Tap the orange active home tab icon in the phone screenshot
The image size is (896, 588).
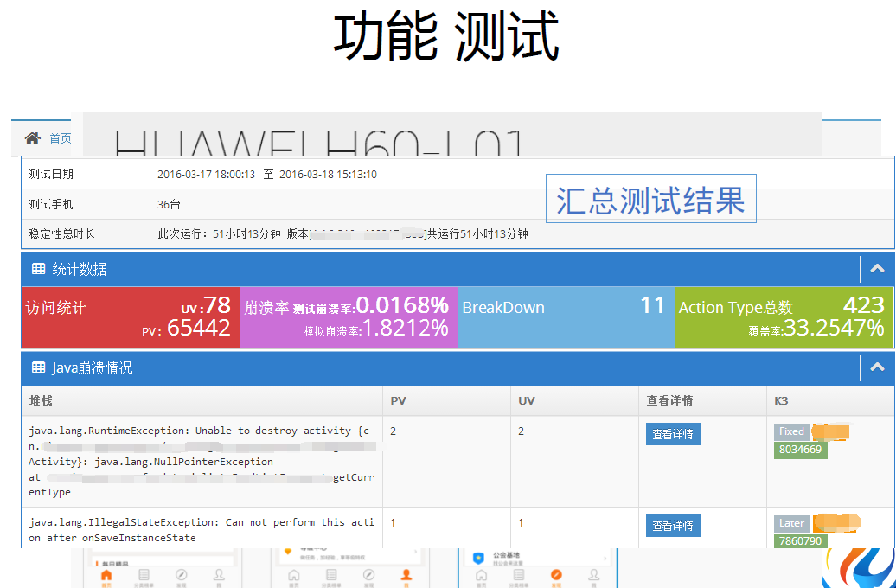(107, 575)
